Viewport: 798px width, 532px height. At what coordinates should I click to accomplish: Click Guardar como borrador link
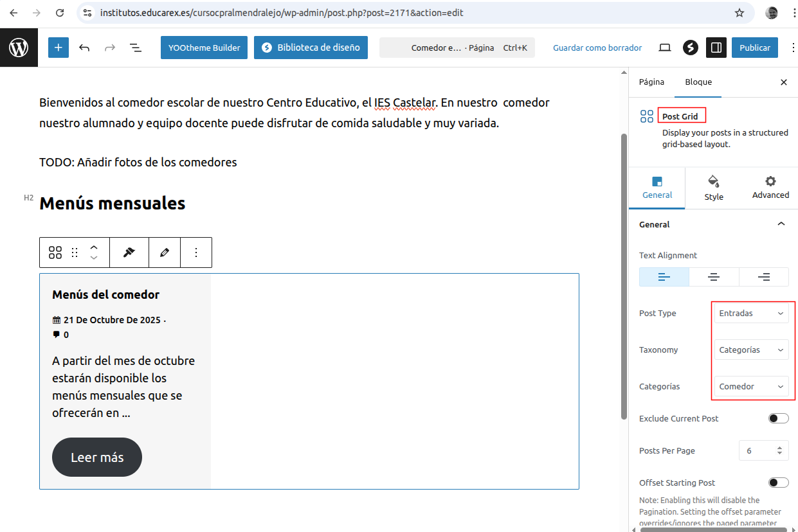click(597, 48)
